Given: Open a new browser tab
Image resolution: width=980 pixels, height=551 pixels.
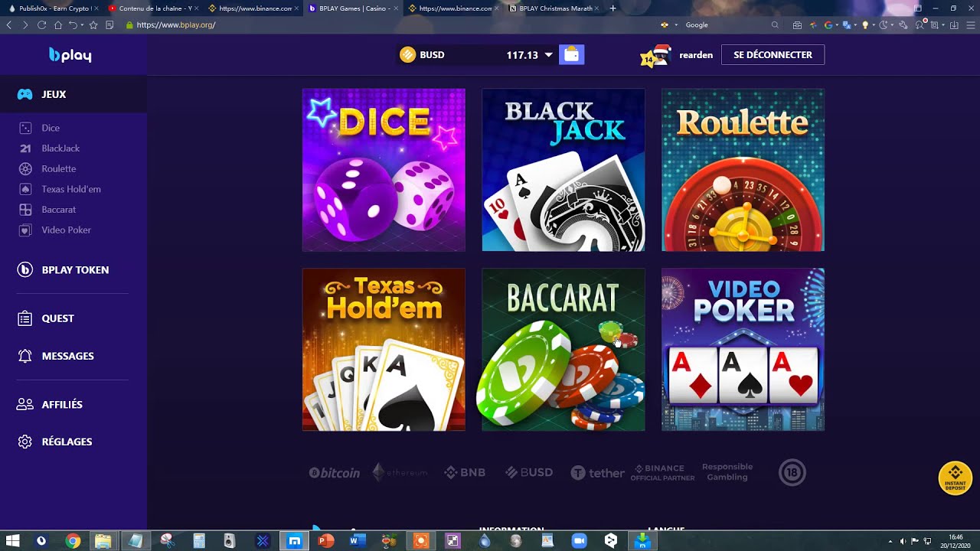Looking at the screenshot, I should click(x=612, y=8).
